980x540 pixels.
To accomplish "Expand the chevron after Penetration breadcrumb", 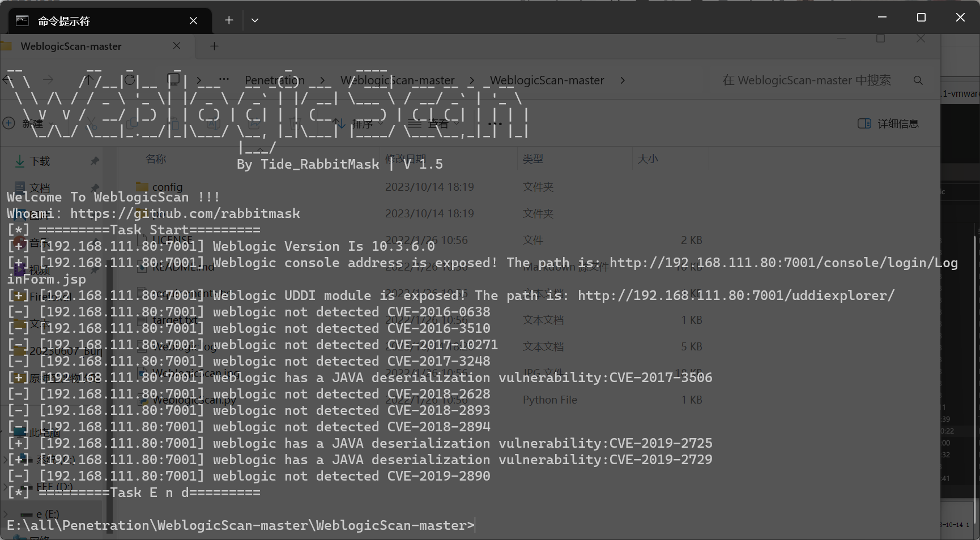I will (322, 80).
